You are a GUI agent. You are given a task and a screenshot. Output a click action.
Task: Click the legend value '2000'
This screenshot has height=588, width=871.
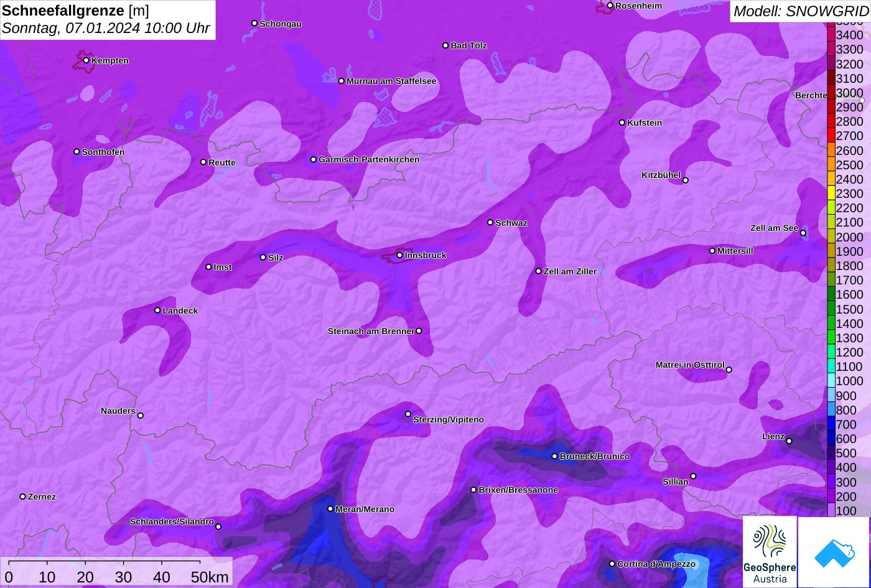849,237
